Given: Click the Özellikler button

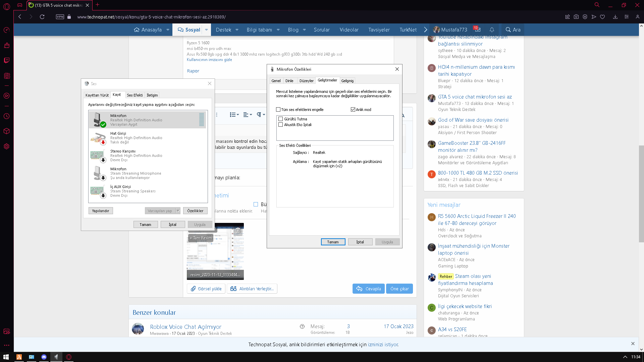Looking at the screenshot, I should [x=195, y=211].
